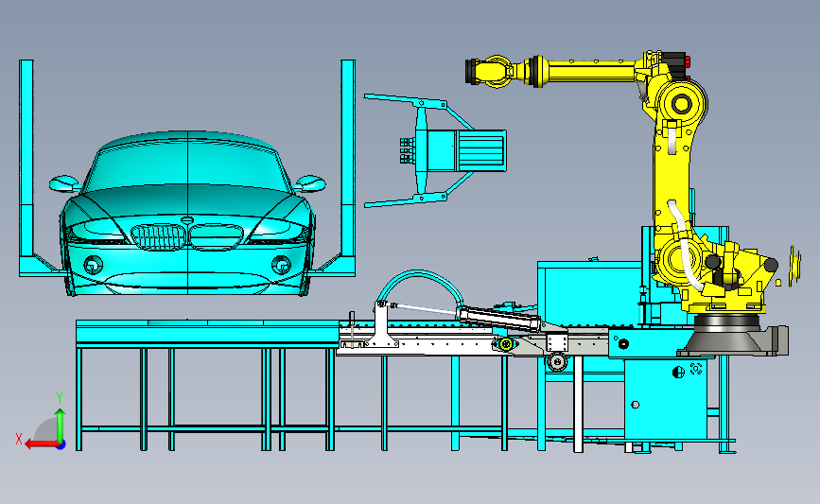Click the car's kidney grille

pos(186,236)
